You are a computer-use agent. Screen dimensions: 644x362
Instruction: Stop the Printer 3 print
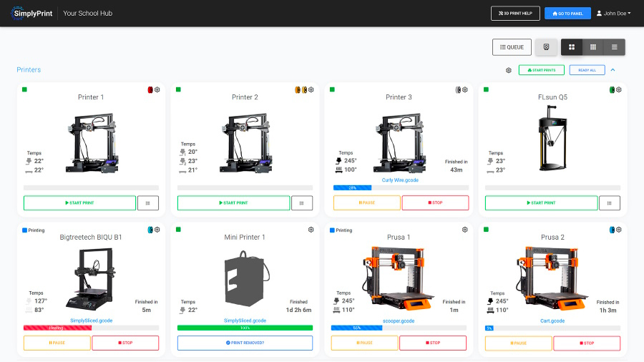pos(435,202)
